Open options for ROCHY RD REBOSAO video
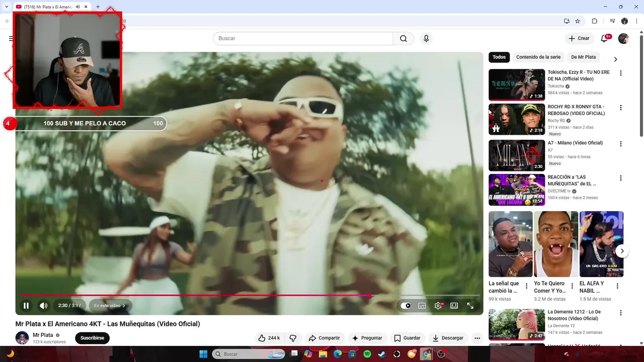The height and width of the screenshot is (362, 644). [620, 108]
